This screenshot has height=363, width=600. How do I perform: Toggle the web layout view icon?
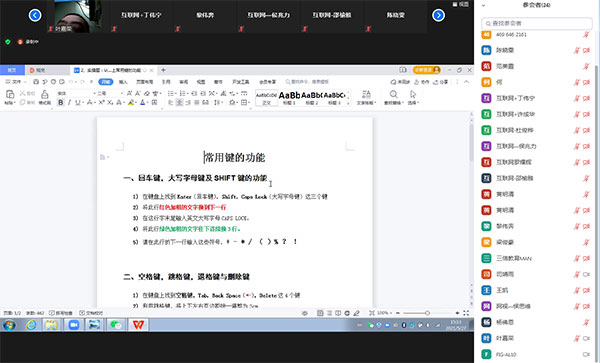[x=347, y=313]
